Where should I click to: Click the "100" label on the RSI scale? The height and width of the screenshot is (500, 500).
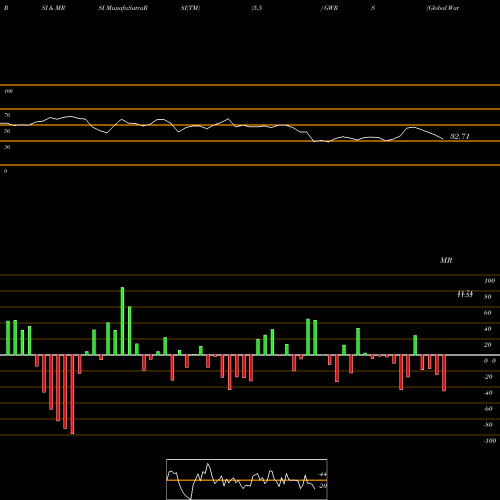[x=8, y=91]
